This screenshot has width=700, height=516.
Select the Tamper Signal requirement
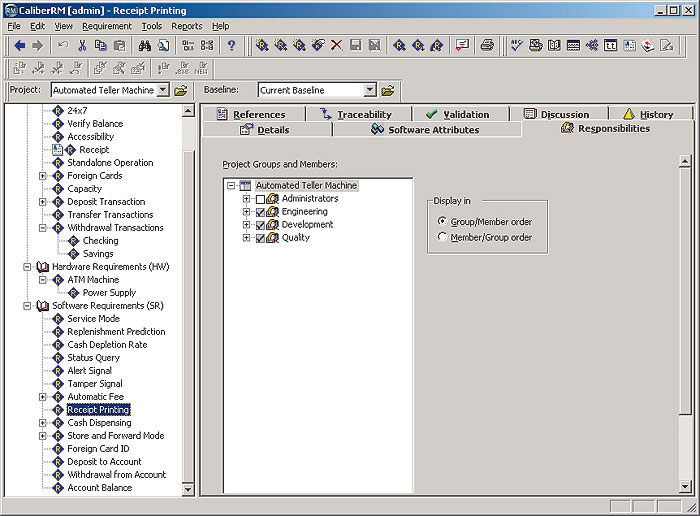click(95, 384)
